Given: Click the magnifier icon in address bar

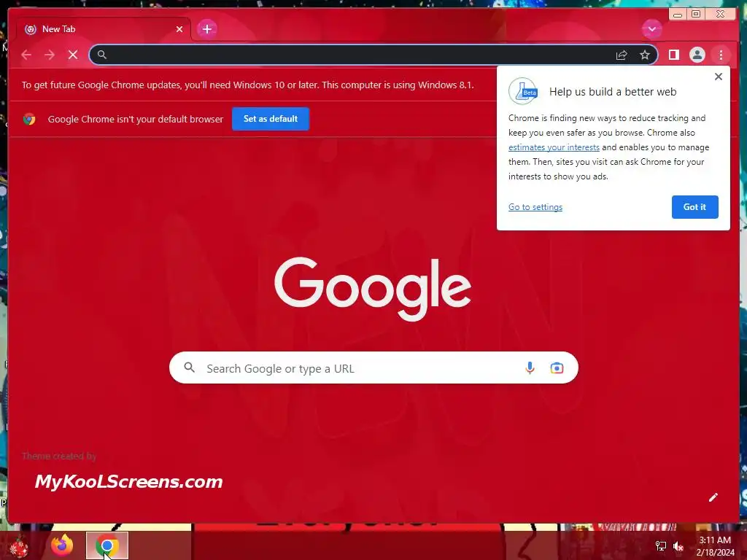Looking at the screenshot, I should [102, 55].
